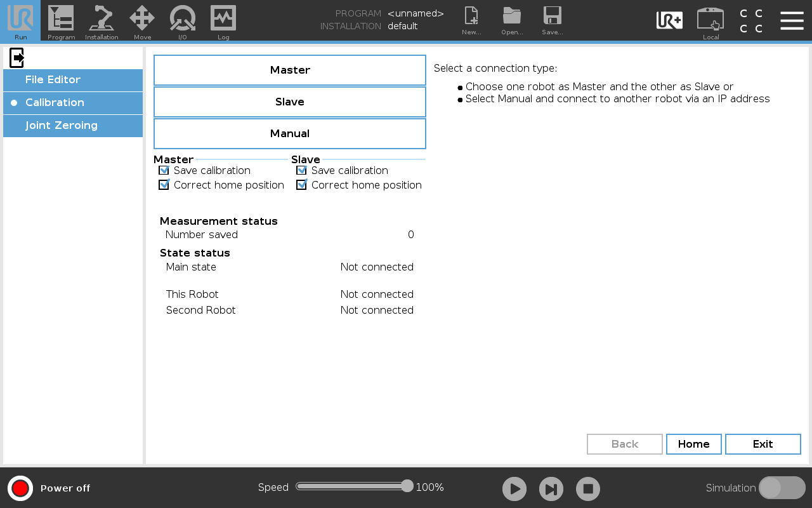
Task: Toggle Slave Correct home position checkbox
Action: (x=301, y=185)
